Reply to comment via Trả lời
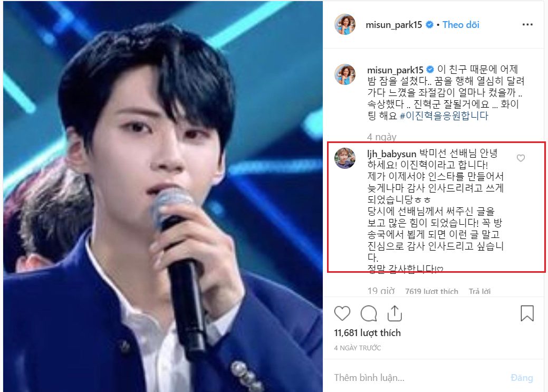Image resolution: width=548 pixels, height=392 pixels. 479,291
